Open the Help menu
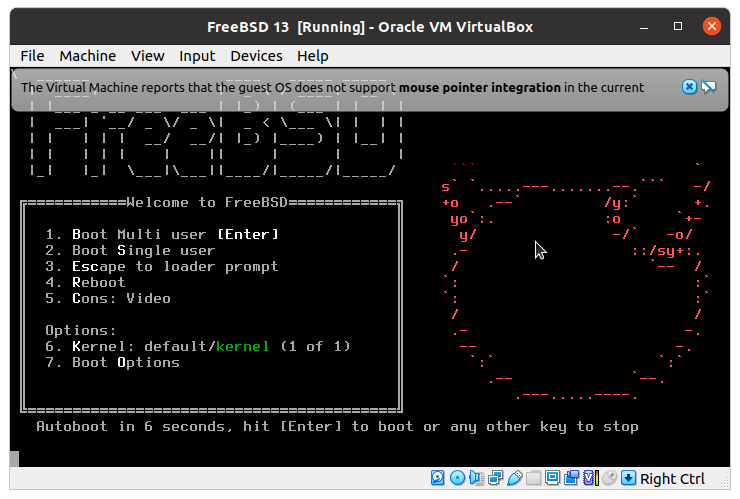Screen dimensions: 740x499 [312, 56]
